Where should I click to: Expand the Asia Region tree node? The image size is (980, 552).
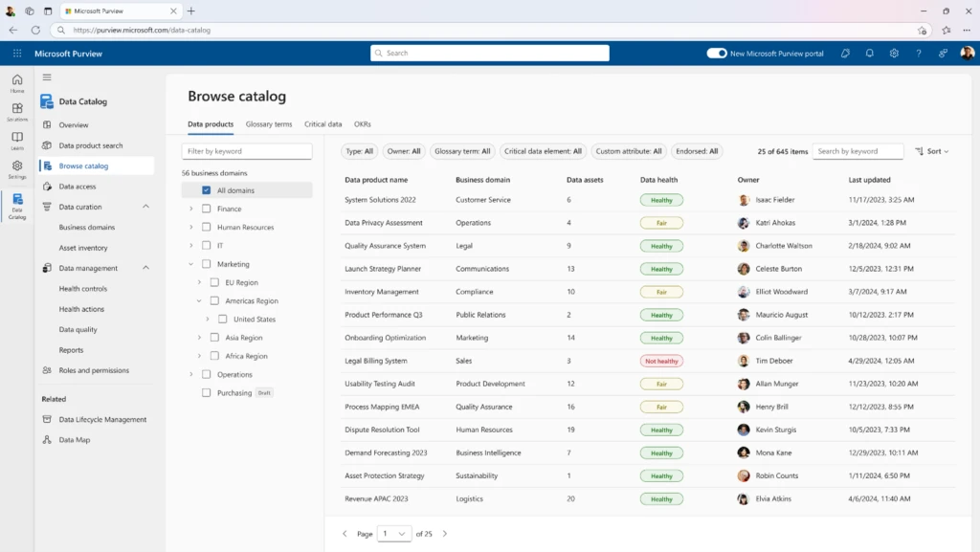point(199,338)
